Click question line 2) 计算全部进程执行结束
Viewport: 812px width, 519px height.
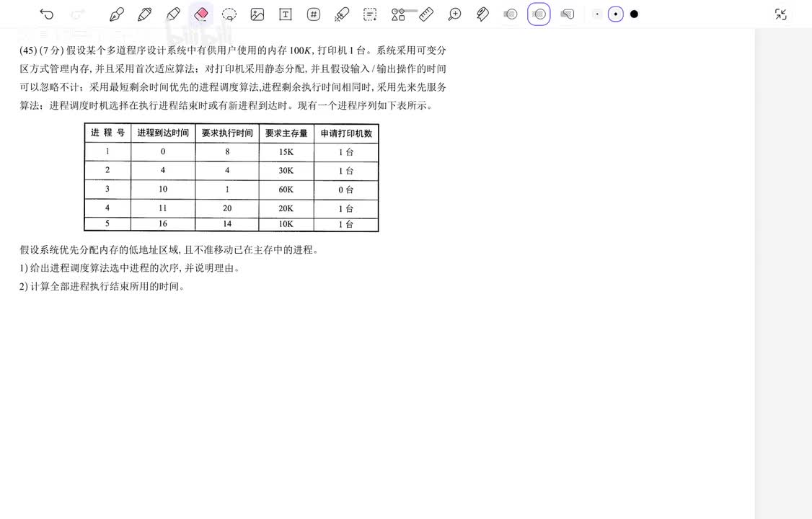102,286
